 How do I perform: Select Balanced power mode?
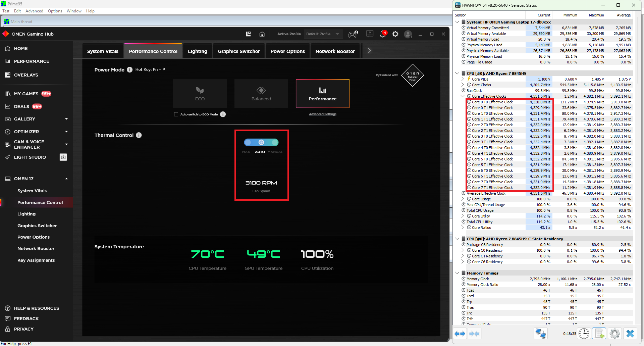coord(261,94)
